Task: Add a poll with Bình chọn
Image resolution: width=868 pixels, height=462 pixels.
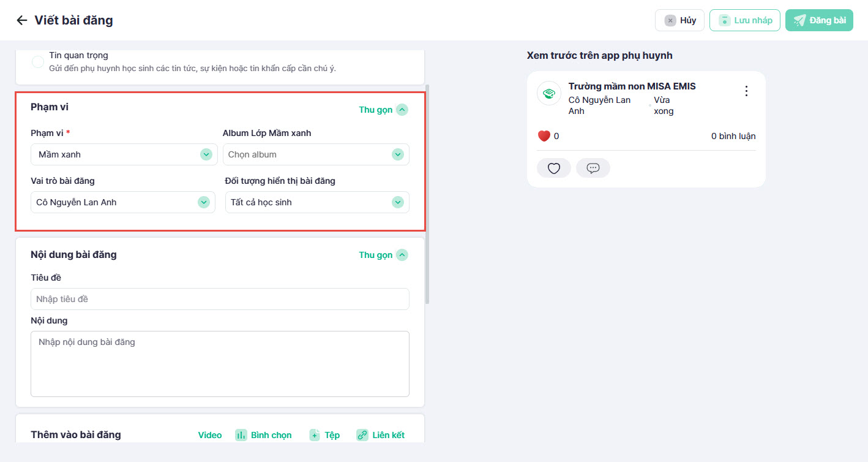Action: (x=264, y=435)
